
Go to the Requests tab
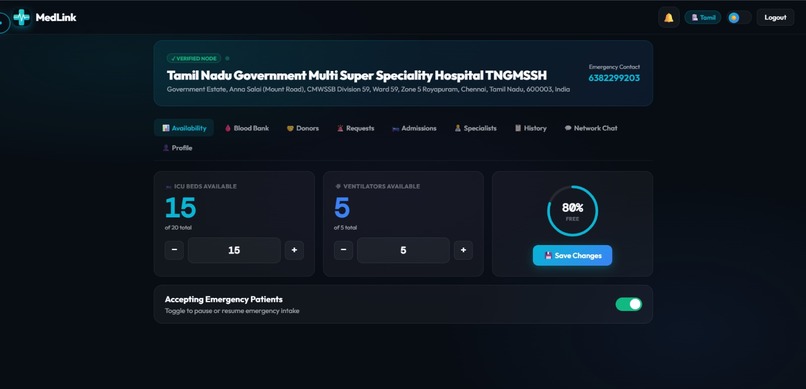tap(356, 128)
